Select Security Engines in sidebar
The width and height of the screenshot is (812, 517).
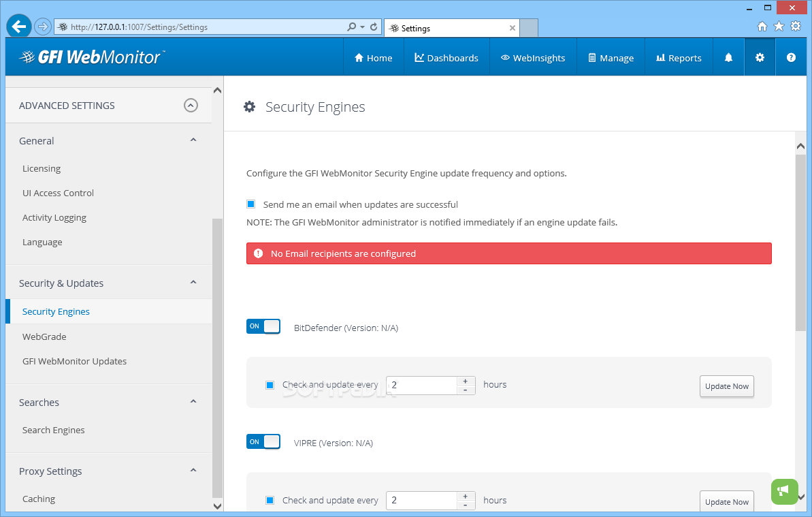(108, 311)
